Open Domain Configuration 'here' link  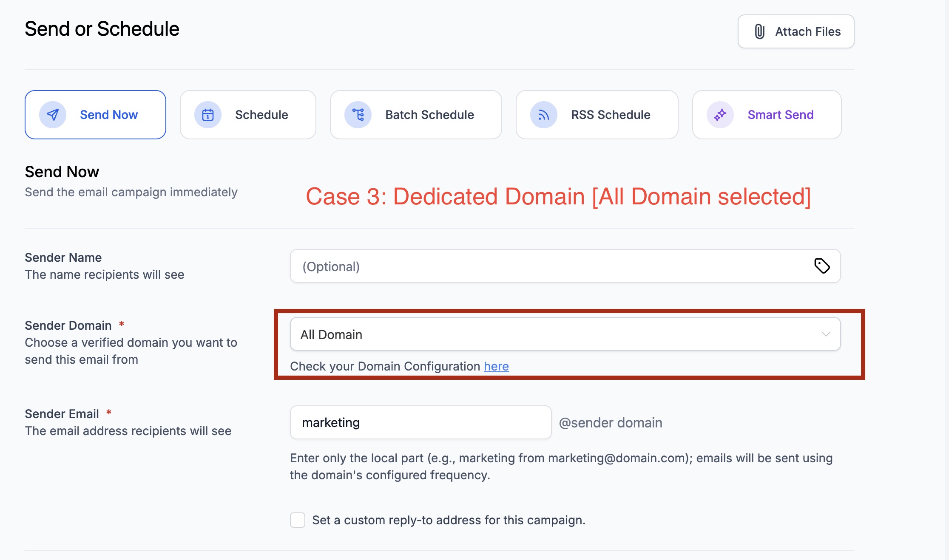pos(496,366)
